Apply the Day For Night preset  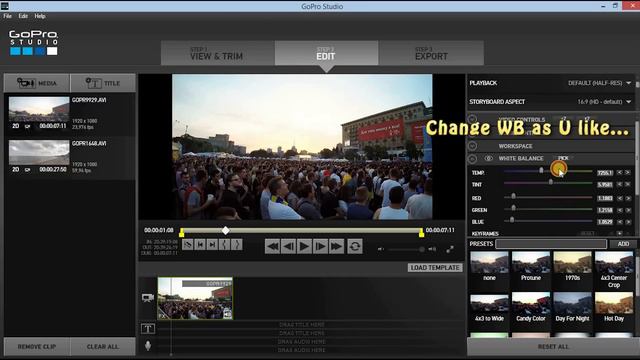point(572,307)
